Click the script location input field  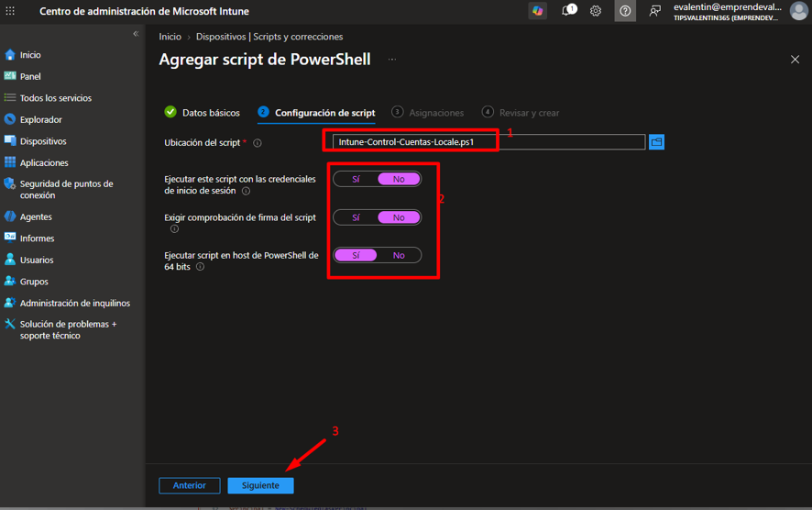pyautogui.click(x=488, y=142)
